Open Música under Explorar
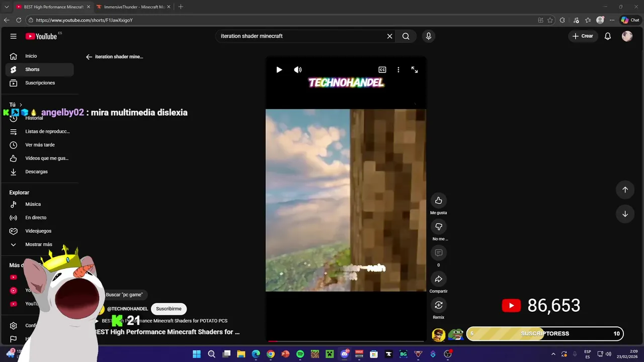Viewport: 644px width, 362px height. 39,204
